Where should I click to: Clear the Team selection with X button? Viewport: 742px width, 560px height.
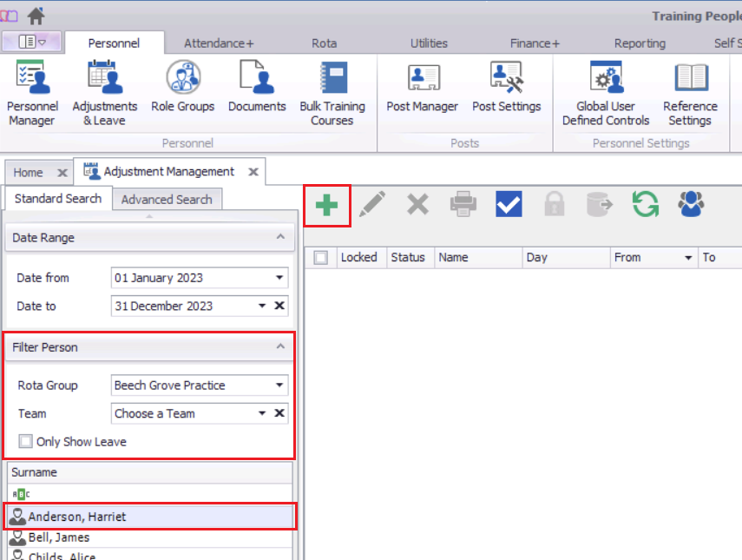click(x=279, y=413)
